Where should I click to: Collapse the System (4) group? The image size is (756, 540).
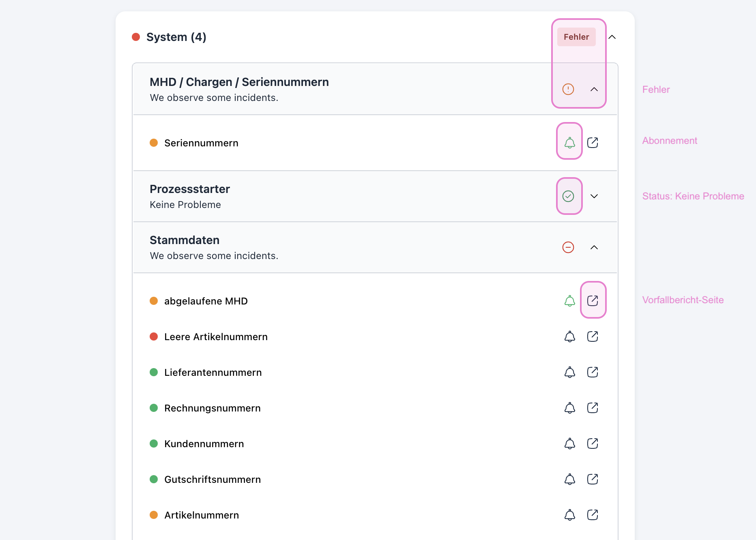point(612,37)
